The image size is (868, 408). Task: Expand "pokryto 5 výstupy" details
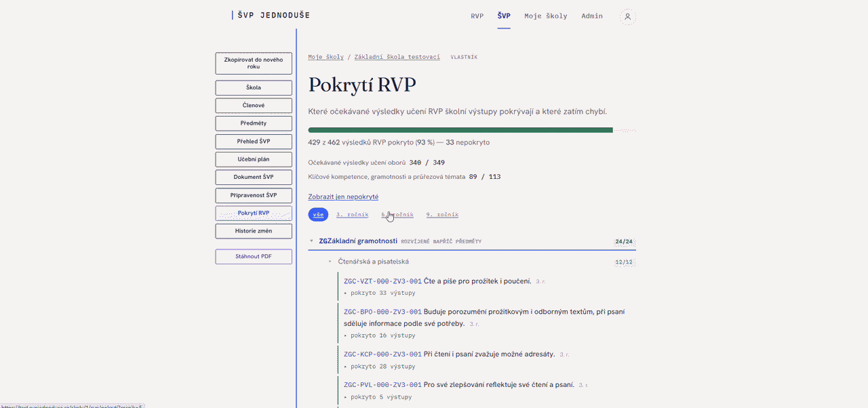378,397
